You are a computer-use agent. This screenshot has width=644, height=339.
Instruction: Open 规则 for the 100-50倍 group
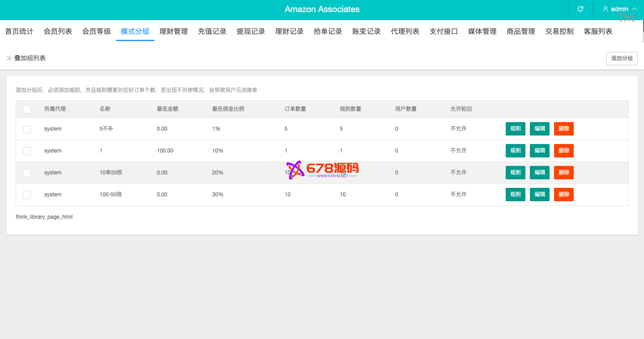tap(516, 195)
